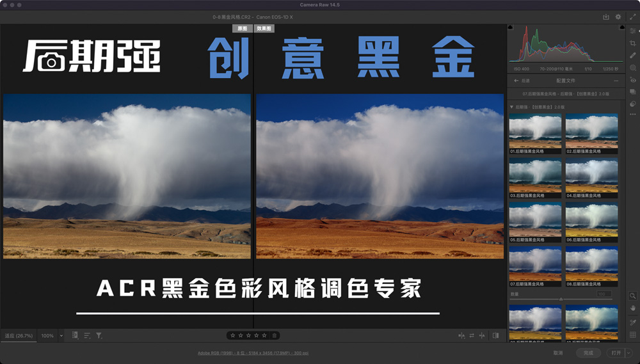Viewport: 640px width, 364px height.
Task: Switch zoom to 适应 (26.7%)
Action: click(x=19, y=336)
